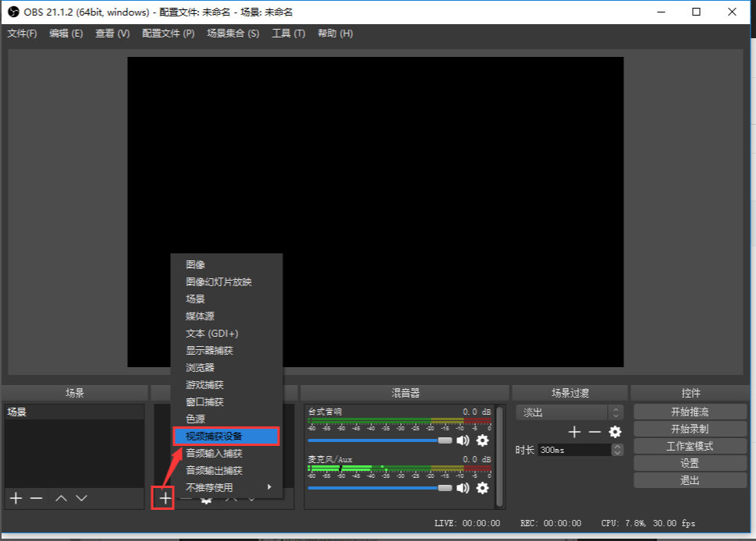Remove the scene transition with the minus icon

pyautogui.click(x=595, y=432)
